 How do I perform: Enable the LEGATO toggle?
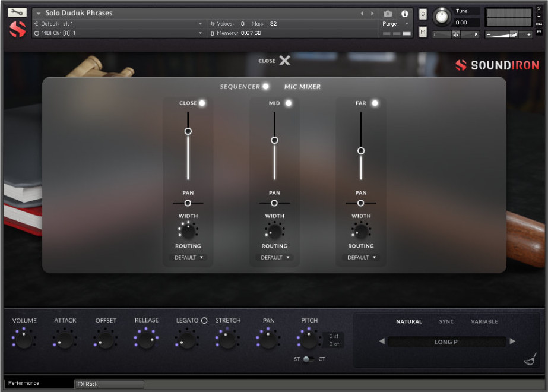coord(204,320)
